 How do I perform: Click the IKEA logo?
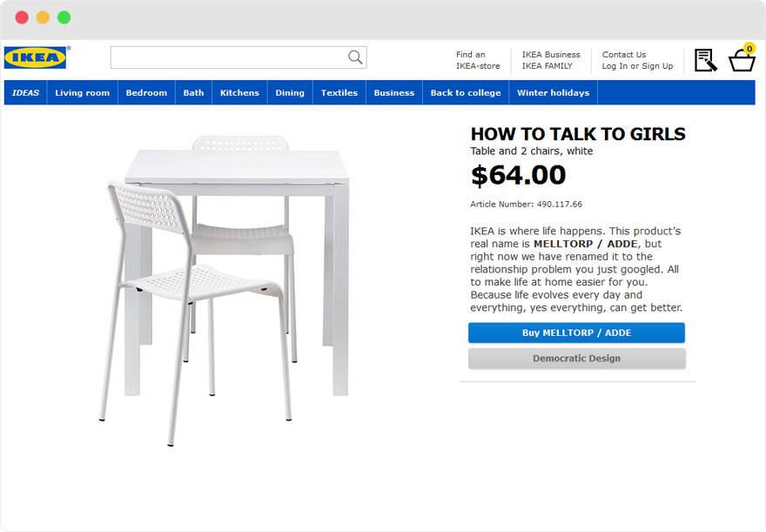[35, 57]
